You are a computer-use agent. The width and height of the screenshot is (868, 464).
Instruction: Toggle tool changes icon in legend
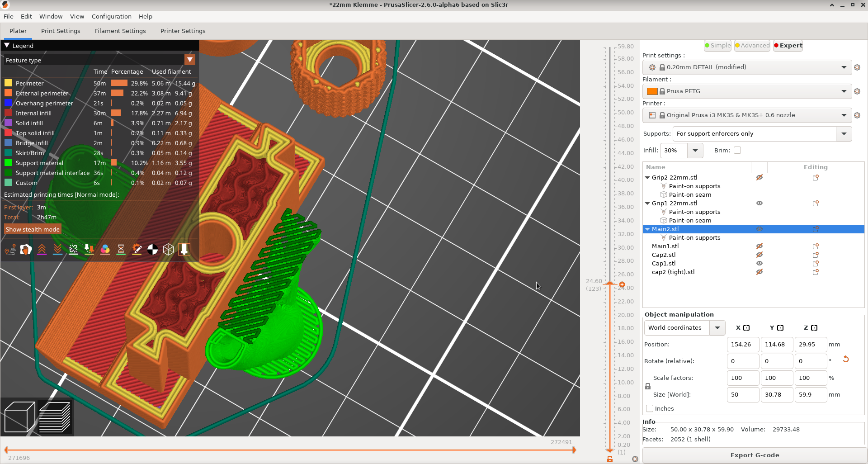(x=90, y=249)
